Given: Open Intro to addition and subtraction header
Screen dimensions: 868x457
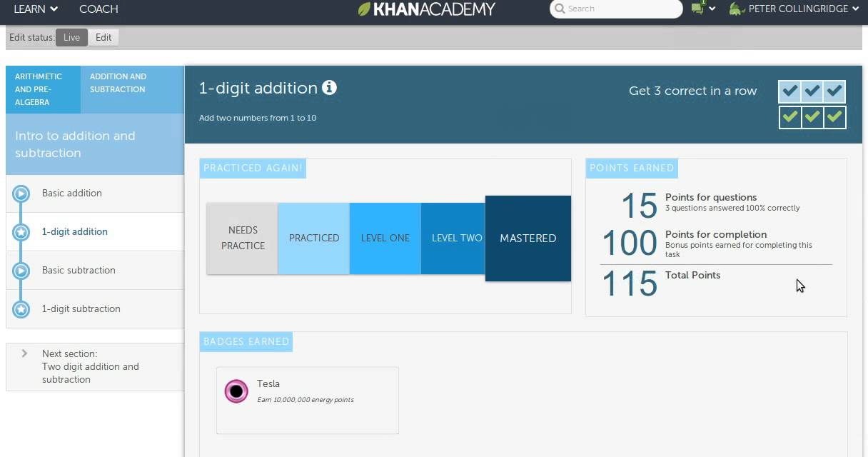Looking at the screenshot, I should coord(95,144).
